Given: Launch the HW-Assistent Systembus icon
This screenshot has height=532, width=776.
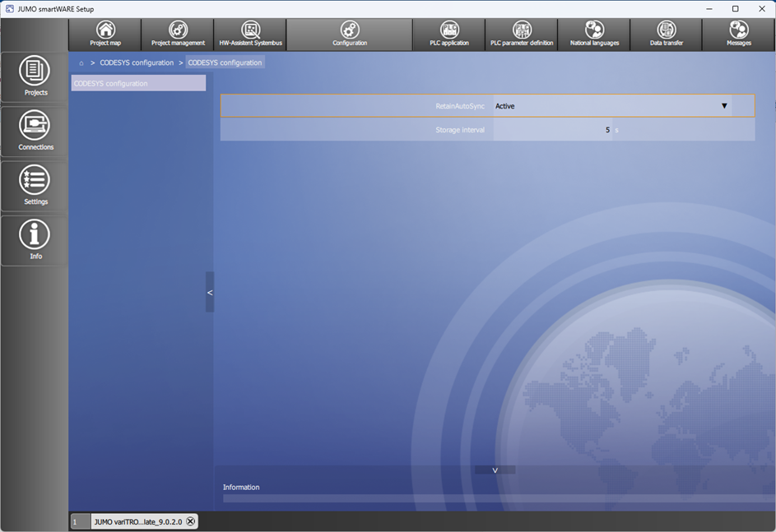Looking at the screenshot, I should coord(251,35).
